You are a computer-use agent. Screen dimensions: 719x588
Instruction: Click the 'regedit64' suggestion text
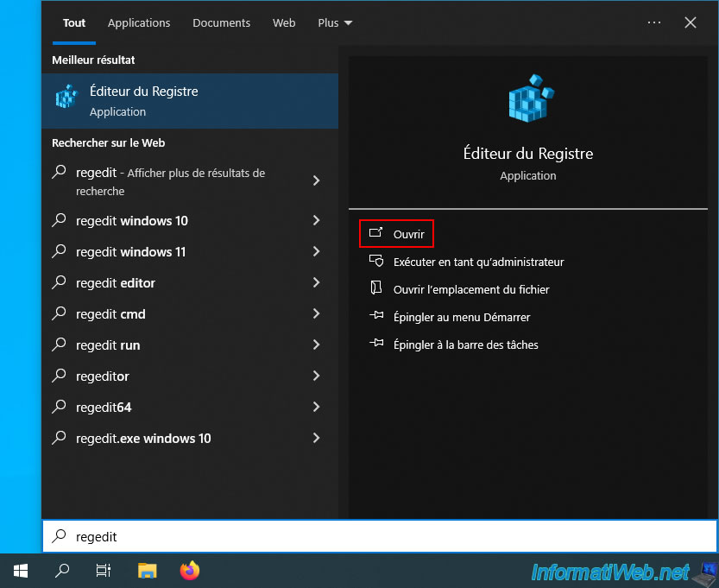pyautogui.click(x=104, y=408)
